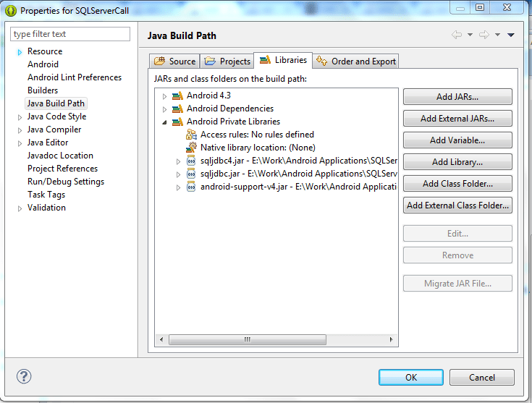The width and height of the screenshot is (532, 403).
Task: Click the android-support-v4.jar file icon
Action: click(x=191, y=187)
